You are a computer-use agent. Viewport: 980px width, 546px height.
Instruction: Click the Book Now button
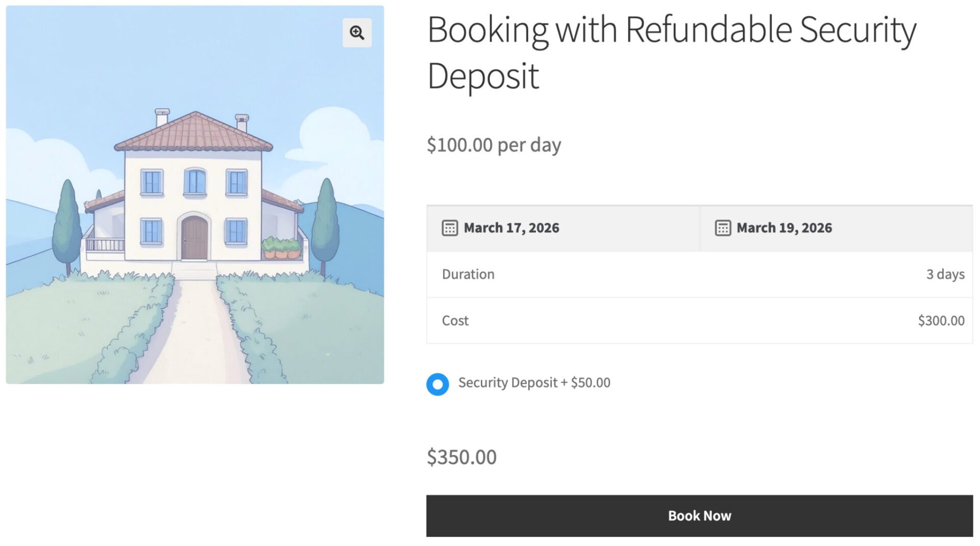[699, 515]
